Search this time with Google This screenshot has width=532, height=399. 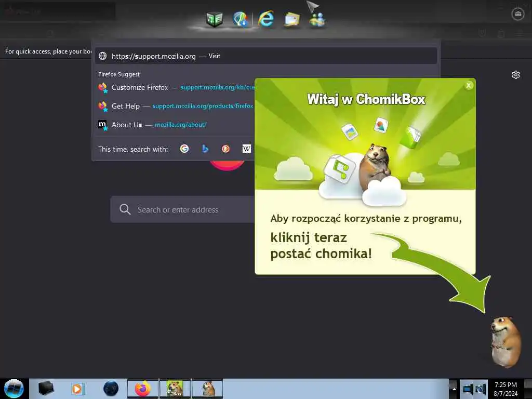[x=184, y=149]
